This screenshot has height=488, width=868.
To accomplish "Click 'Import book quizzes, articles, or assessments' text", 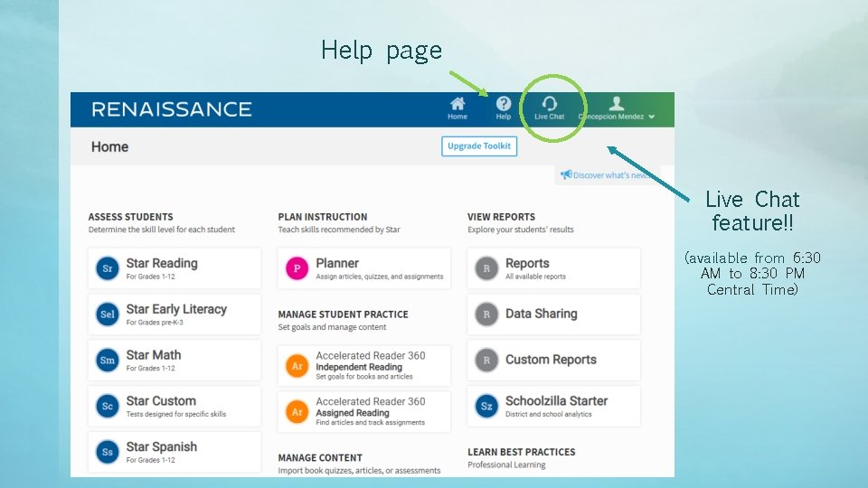I will (359, 471).
